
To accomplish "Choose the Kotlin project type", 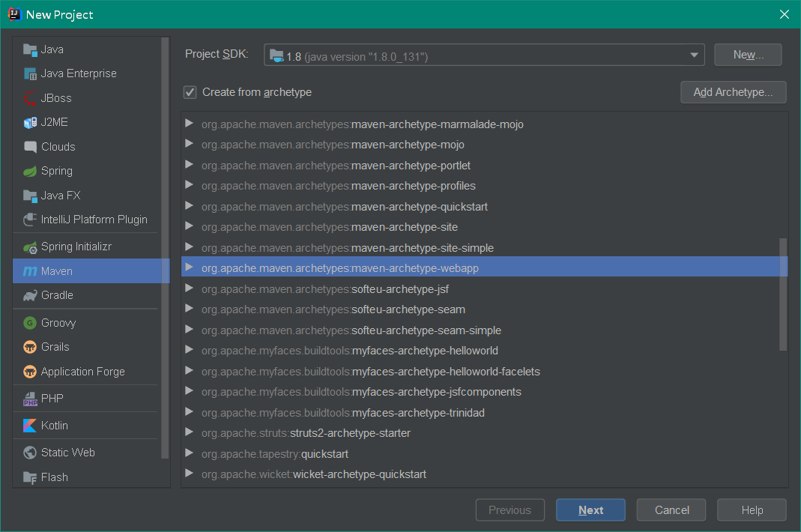I will point(87,426).
